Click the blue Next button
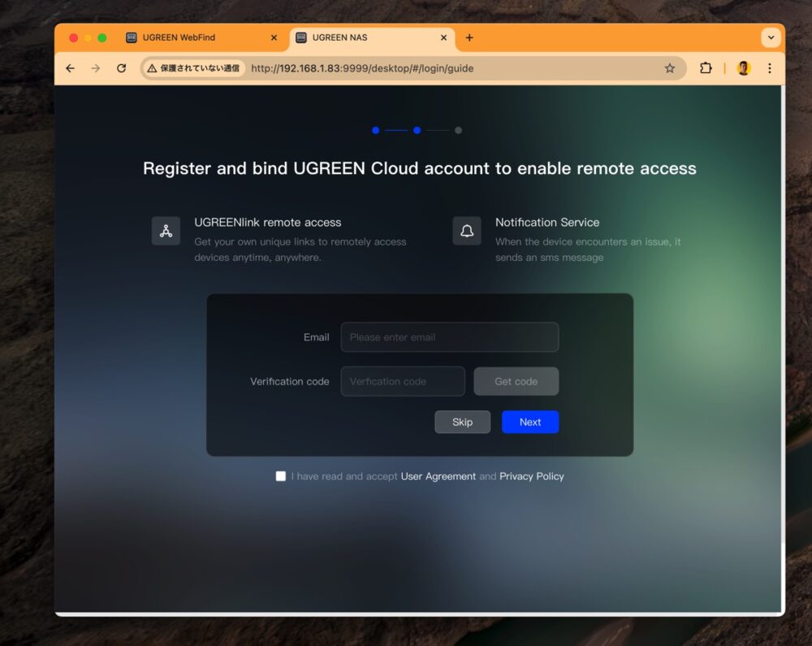This screenshot has height=646, width=812. pos(529,422)
